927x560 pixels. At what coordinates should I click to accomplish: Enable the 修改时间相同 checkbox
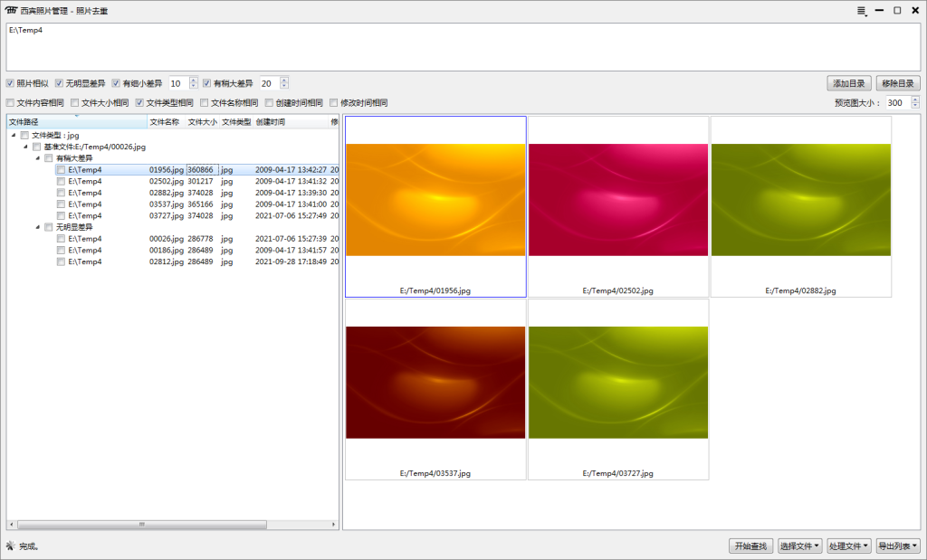(x=334, y=103)
